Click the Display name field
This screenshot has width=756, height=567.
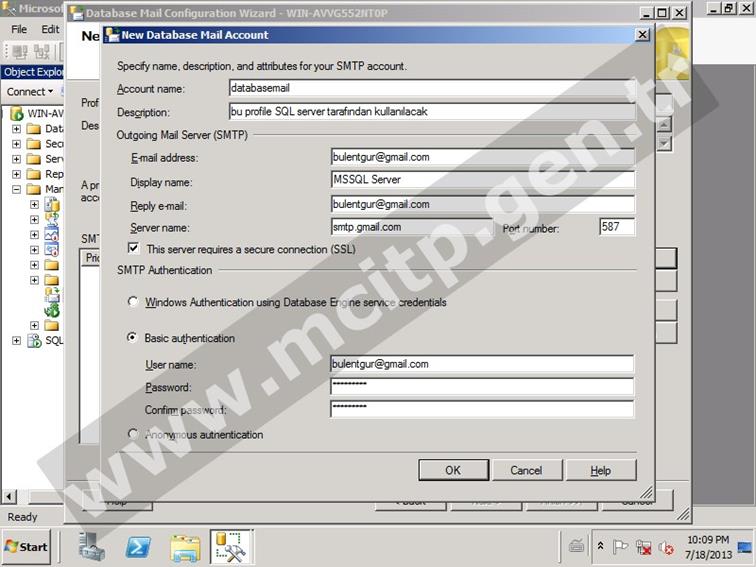click(483, 180)
